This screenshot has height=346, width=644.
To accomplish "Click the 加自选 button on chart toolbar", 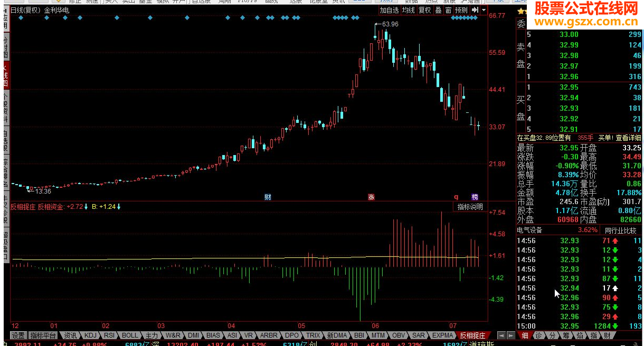I will (x=389, y=10).
